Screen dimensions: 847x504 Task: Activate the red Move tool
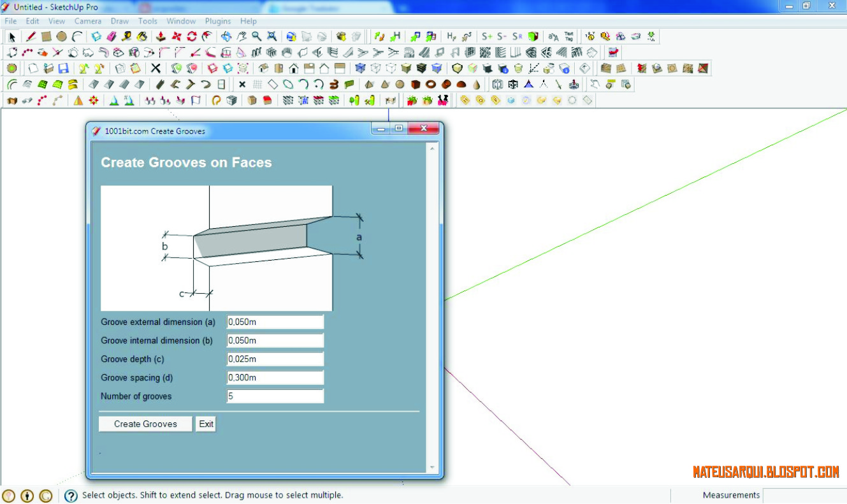tap(177, 36)
